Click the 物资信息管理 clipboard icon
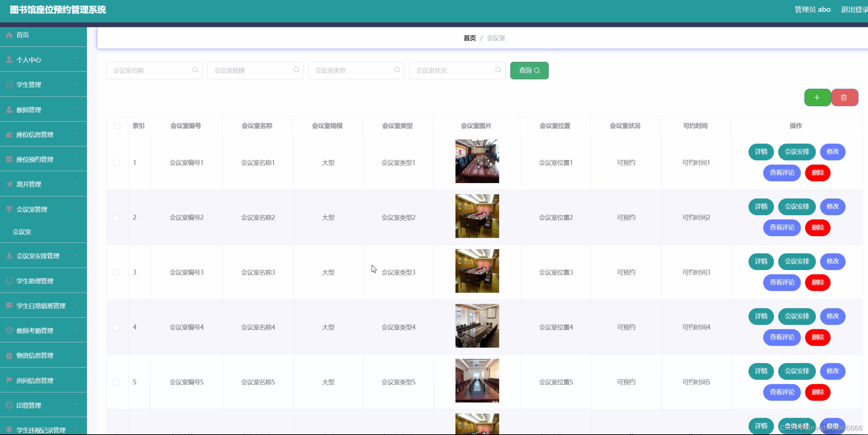Screen dimensions: 868x435 tap(9, 355)
